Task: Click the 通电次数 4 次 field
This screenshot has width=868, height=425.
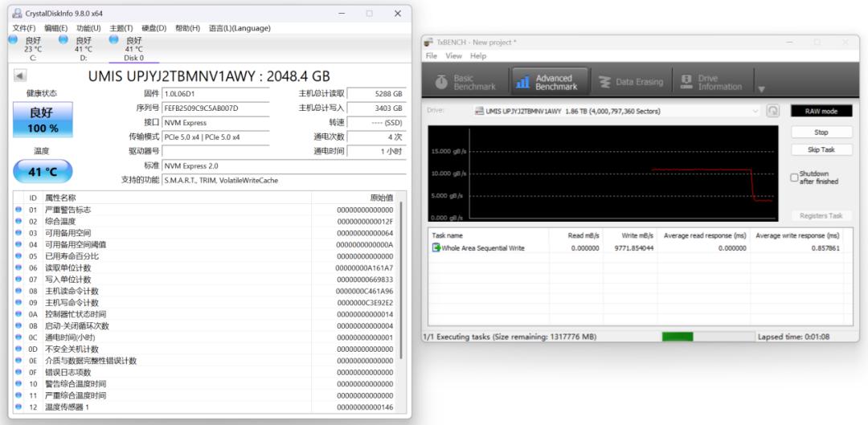Action: [x=376, y=137]
